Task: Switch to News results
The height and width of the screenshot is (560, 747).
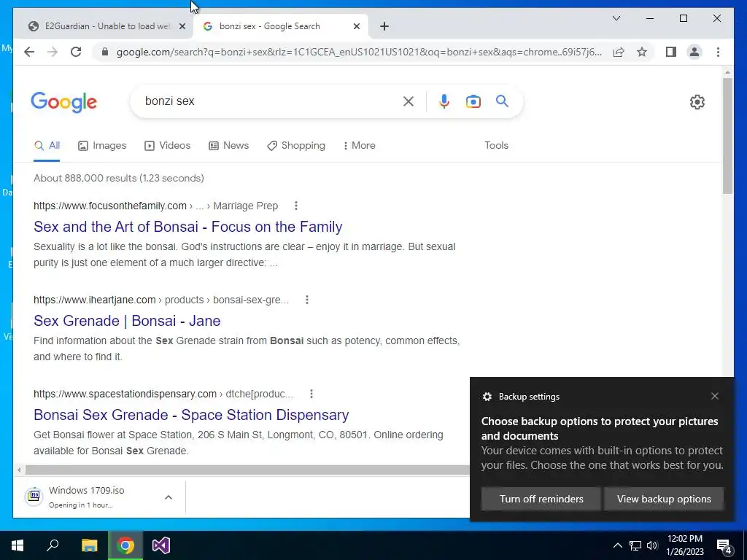Action: point(228,146)
